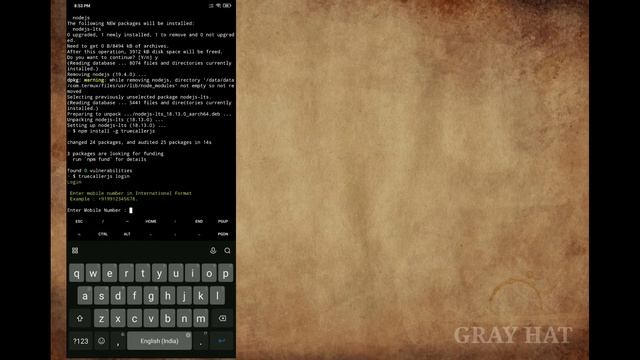Tap the period key
This screenshot has width=640, height=360.
[200, 341]
